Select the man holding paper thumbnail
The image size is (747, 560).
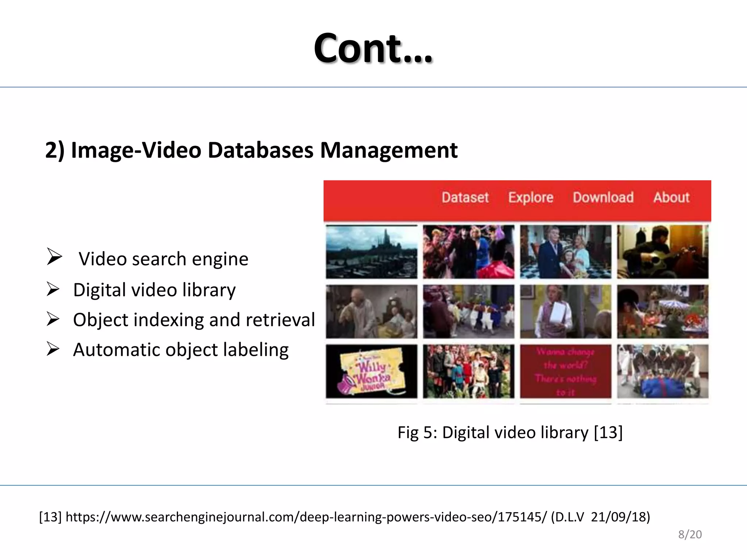click(x=566, y=312)
